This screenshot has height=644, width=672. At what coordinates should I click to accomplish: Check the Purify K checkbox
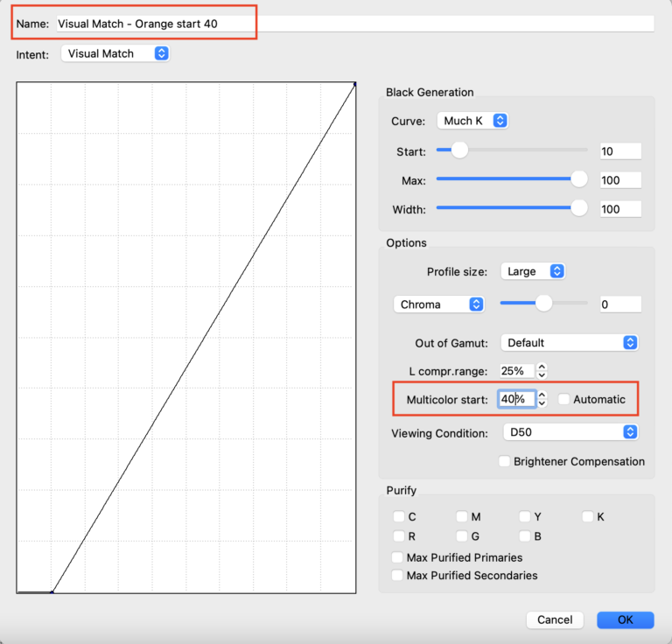click(587, 516)
